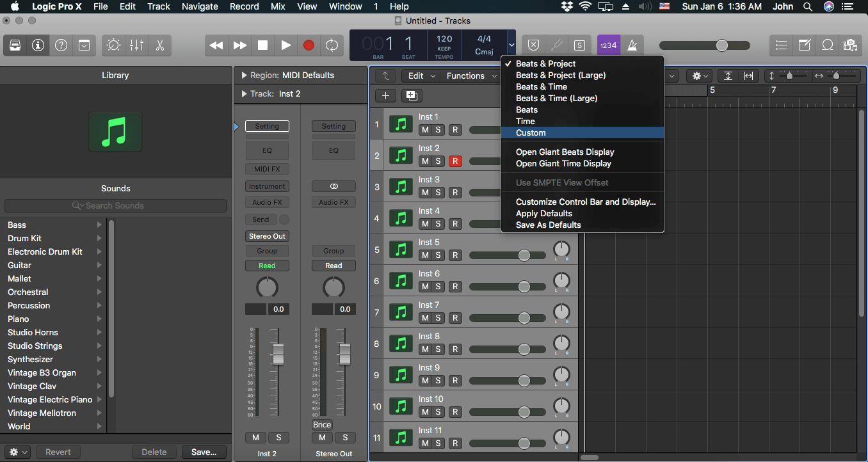
Task: Toggle the count-in with the 1234 icon
Action: point(608,45)
